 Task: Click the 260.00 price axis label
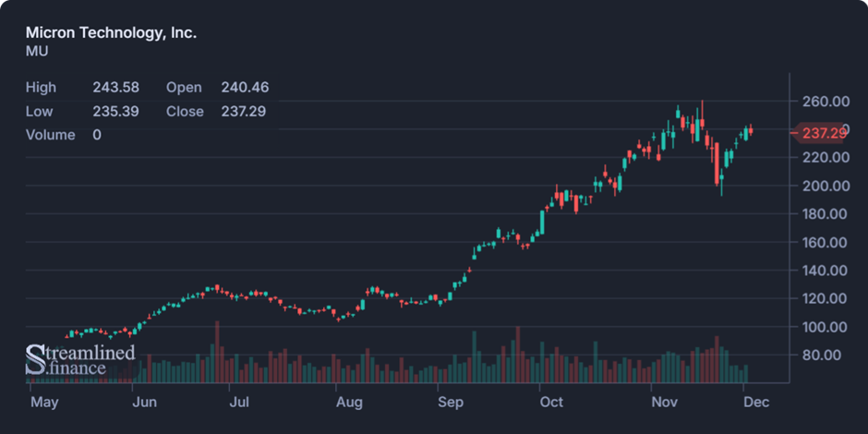pos(826,102)
